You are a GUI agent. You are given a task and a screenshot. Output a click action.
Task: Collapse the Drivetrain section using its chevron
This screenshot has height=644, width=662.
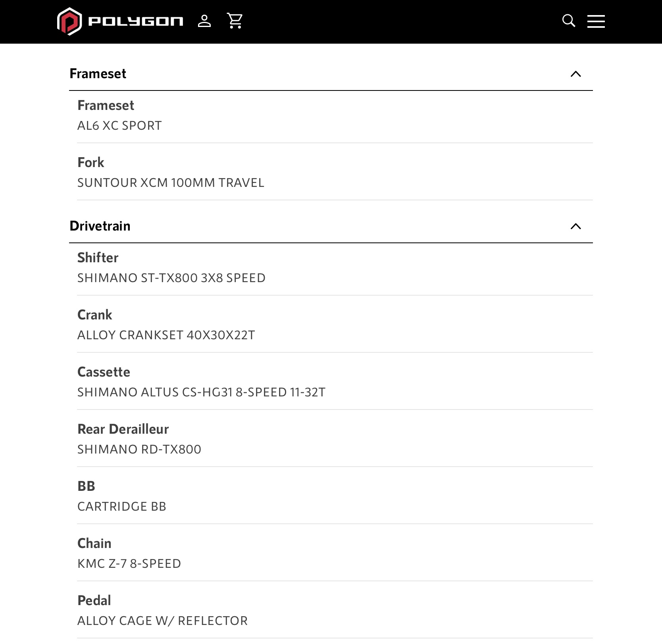click(x=575, y=227)
